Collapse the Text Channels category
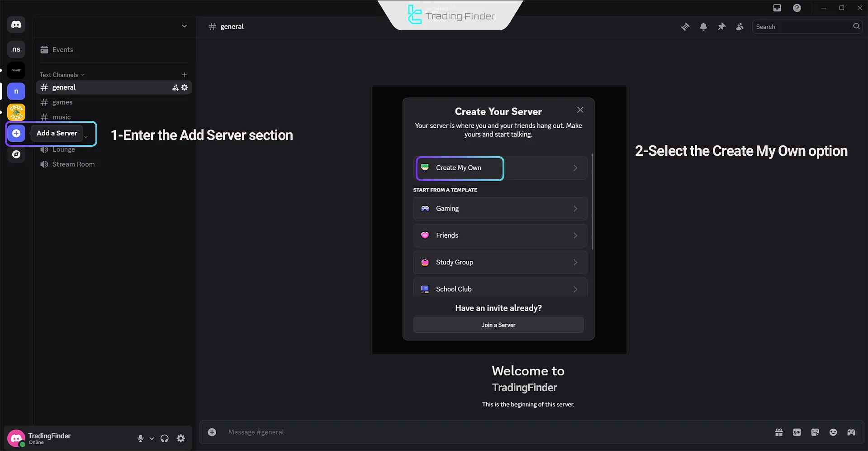Image resolution: width=868 pixels, height=451 pixels. click(x=62, y=75)
